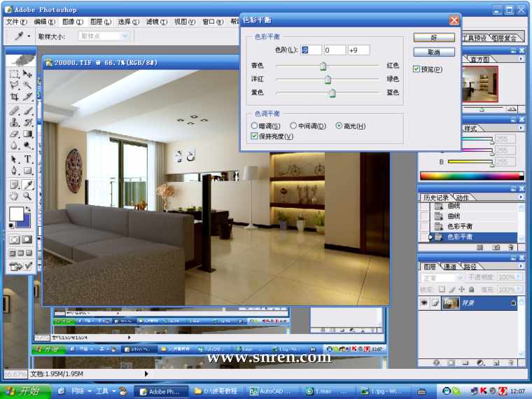The height and width of the screenshot is (399, 532).
Task: Open the 填充 fill percentage arrow
Action: coord(519,289)
